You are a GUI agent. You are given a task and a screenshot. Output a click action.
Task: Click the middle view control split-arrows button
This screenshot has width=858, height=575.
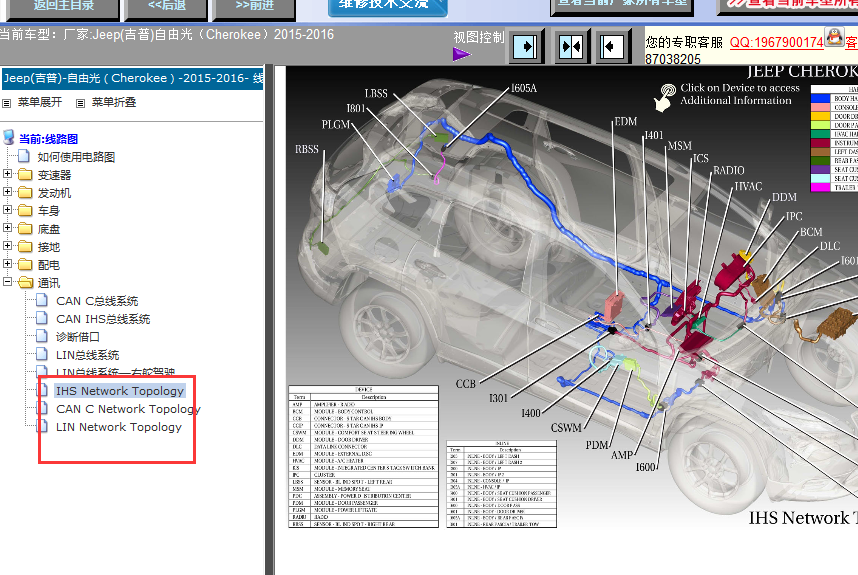coord(571,47)
